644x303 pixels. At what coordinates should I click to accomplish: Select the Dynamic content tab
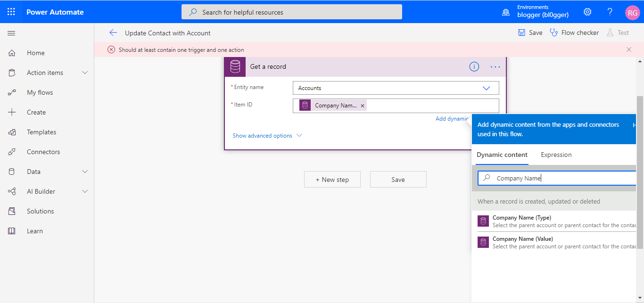[x=502, y=155]
